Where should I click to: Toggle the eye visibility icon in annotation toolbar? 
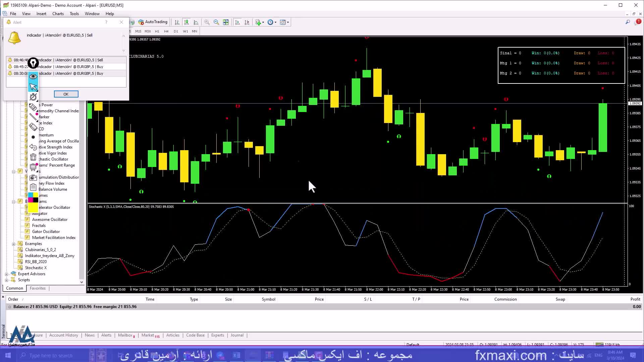pyautogui.click(x=33, y=76)
